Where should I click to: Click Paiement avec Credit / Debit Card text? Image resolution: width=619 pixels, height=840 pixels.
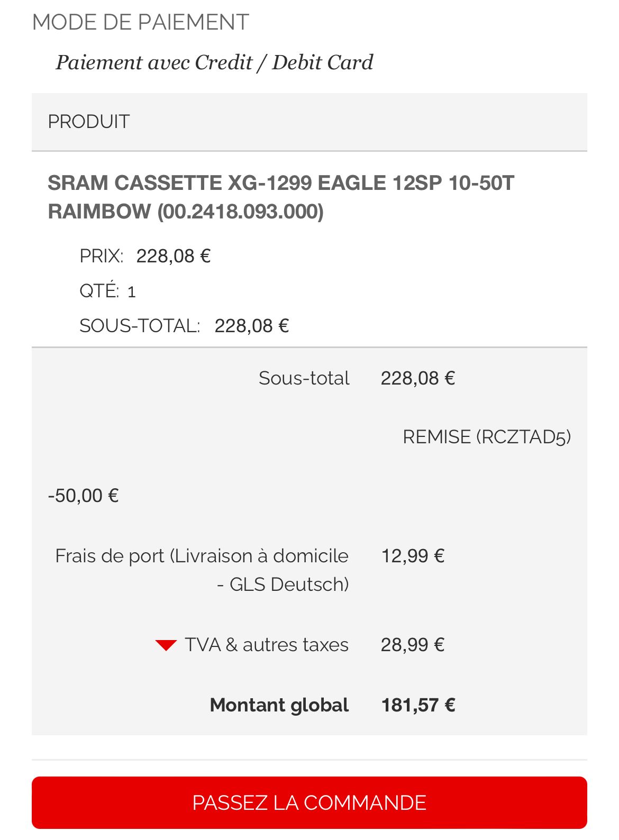[x=214, y=62]
